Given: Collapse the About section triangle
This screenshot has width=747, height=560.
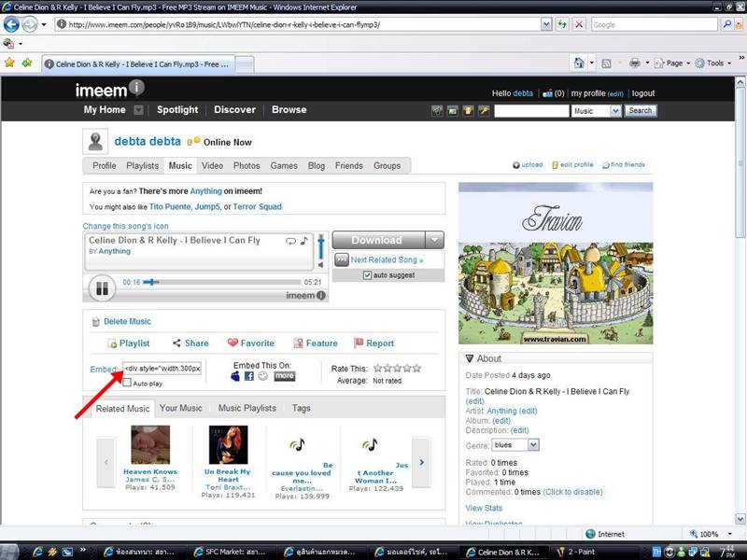Looking at the screenshot, I should click(470, 358).
